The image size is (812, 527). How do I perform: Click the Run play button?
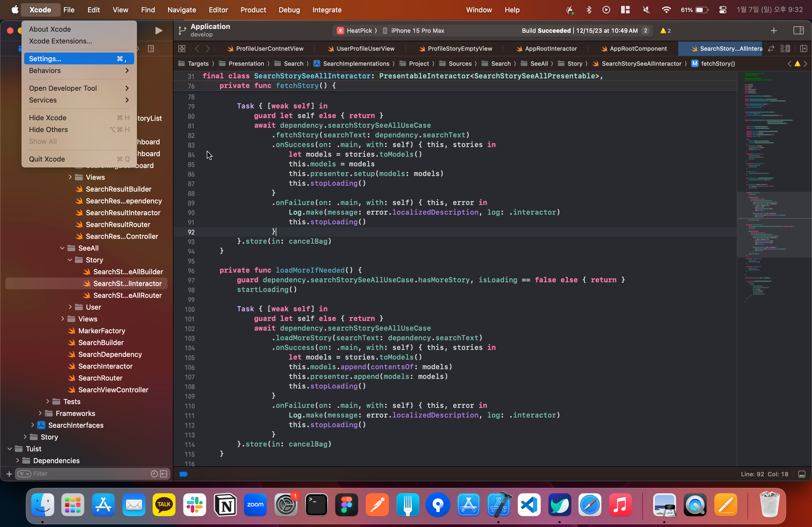158,31
